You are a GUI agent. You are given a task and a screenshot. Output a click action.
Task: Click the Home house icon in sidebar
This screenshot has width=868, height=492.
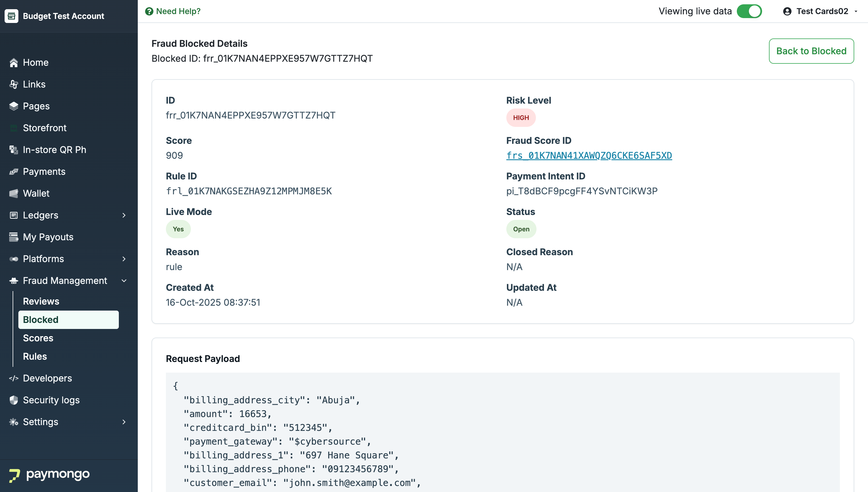coord(13,63)
